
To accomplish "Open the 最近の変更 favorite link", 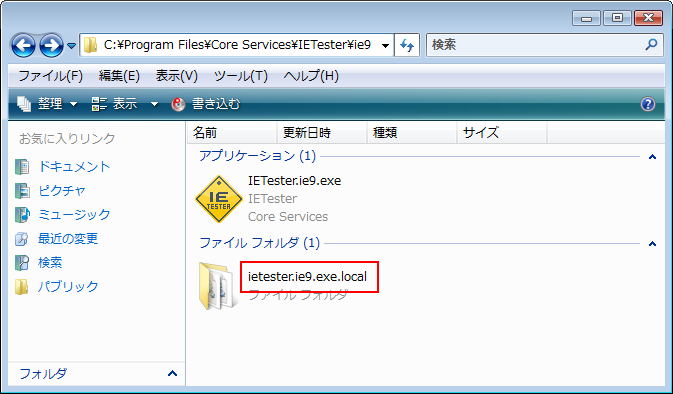I will coord(68,239).
